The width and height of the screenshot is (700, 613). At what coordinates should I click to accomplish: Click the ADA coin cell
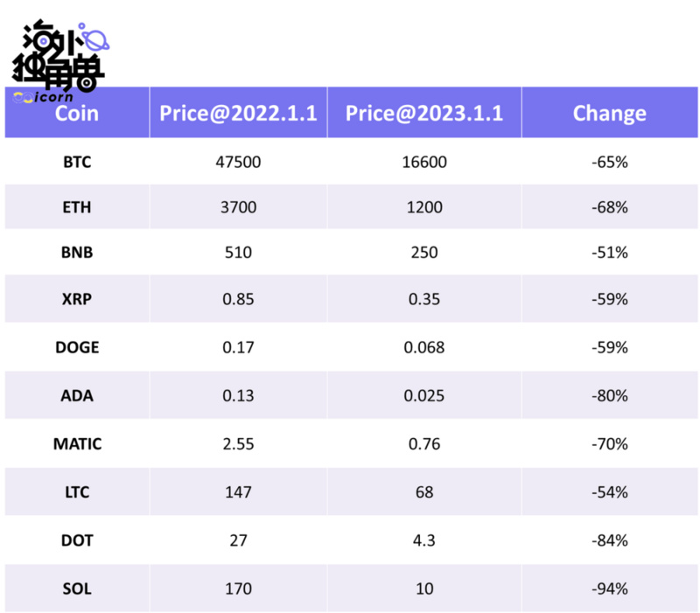pyautogui.click(x=77, y=395)
